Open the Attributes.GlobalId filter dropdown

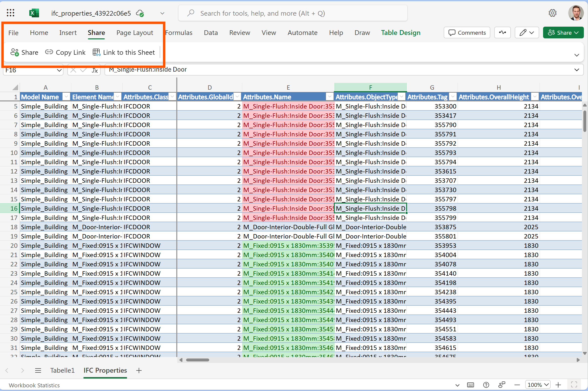click(237, 97)
